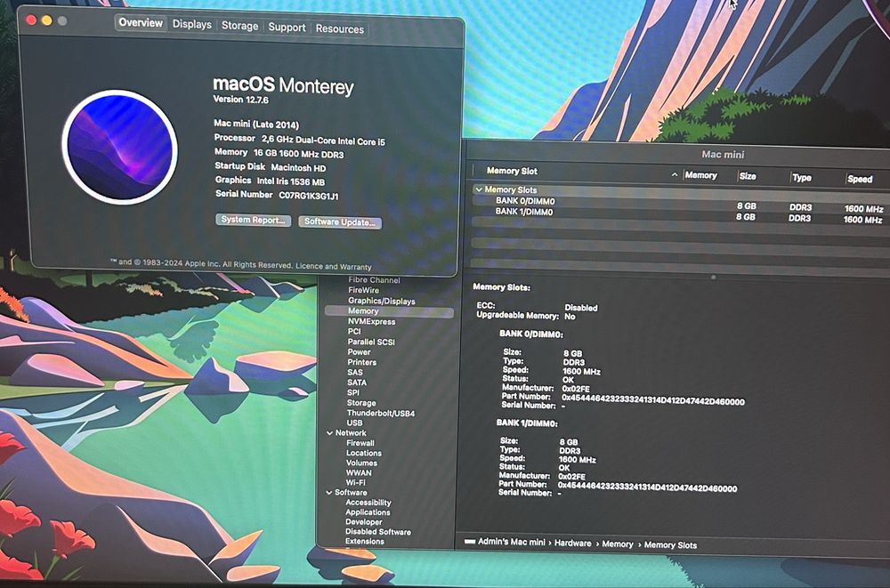Click the BANK 0/DIMM0 part number value
The height and width of the screenshot is (588, 890).
click(x=652, y=400)
